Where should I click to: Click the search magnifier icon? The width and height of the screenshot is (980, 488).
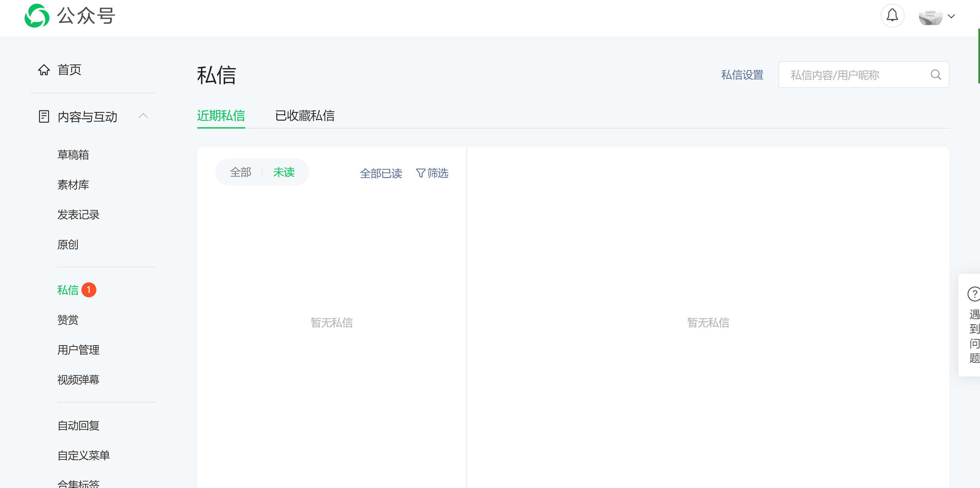pos(935,75)
